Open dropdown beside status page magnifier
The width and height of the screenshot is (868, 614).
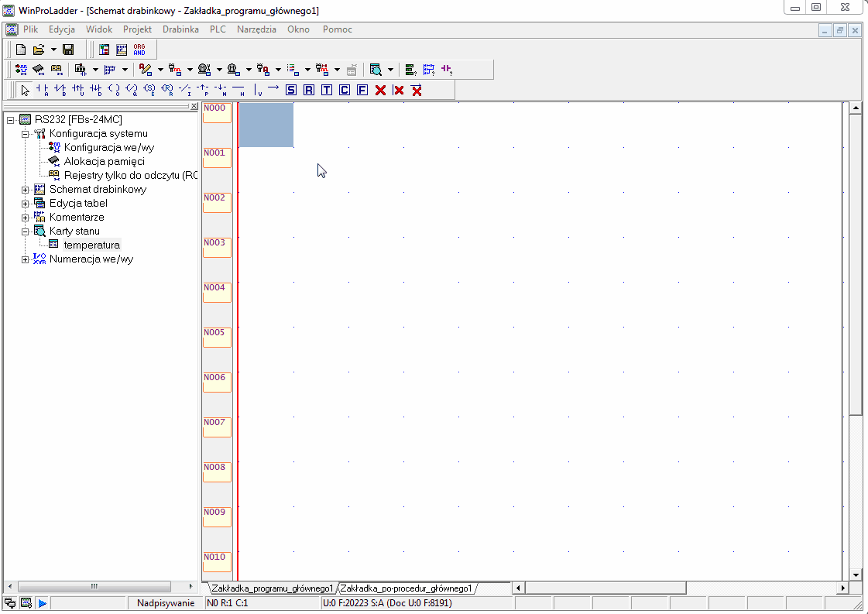click(390, 70)
